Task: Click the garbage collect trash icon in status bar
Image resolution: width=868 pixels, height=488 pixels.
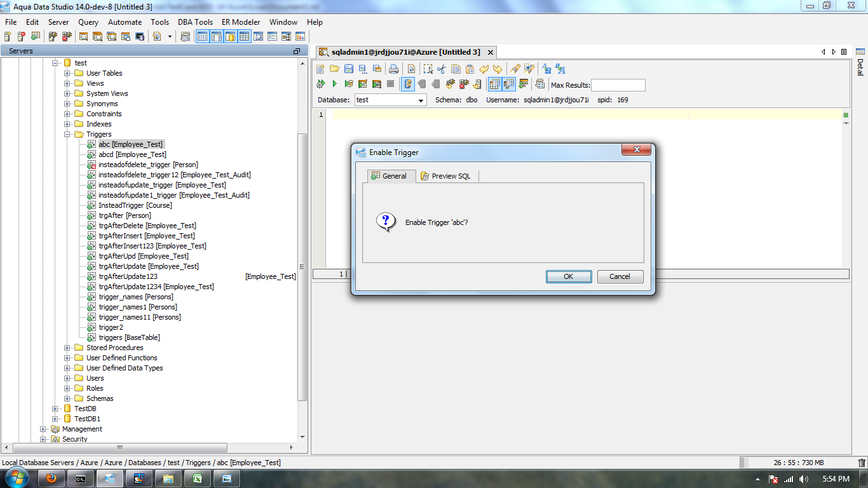Action: 862,463
